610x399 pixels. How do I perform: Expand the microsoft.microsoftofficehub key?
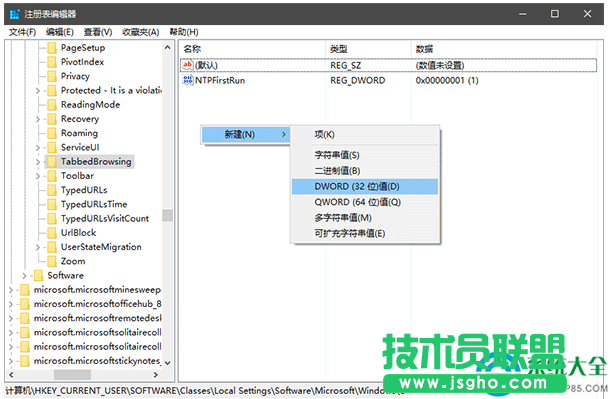[11, 304]
